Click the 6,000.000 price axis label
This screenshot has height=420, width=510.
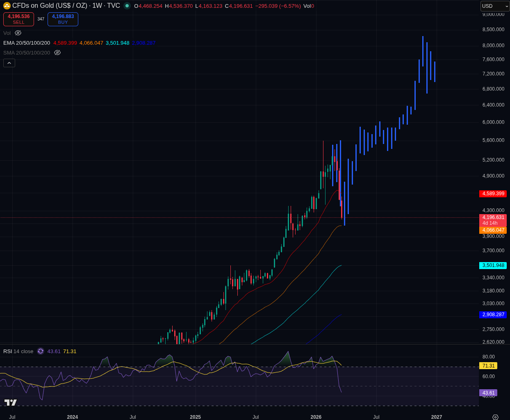(x=493, y=122)
